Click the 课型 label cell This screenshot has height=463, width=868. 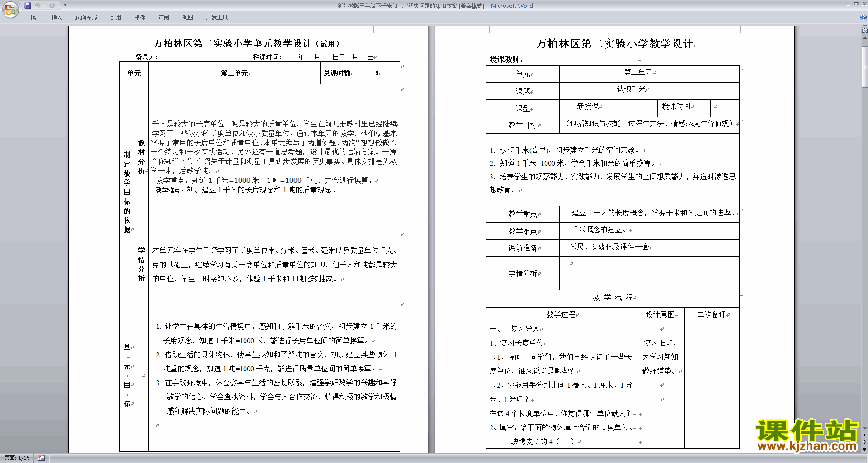[523, 108]
